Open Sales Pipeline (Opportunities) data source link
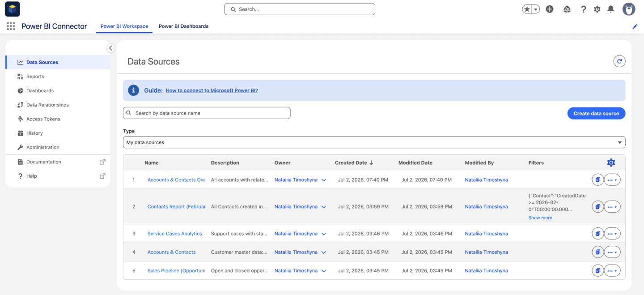The image size is (644, 295). [176, 271]
